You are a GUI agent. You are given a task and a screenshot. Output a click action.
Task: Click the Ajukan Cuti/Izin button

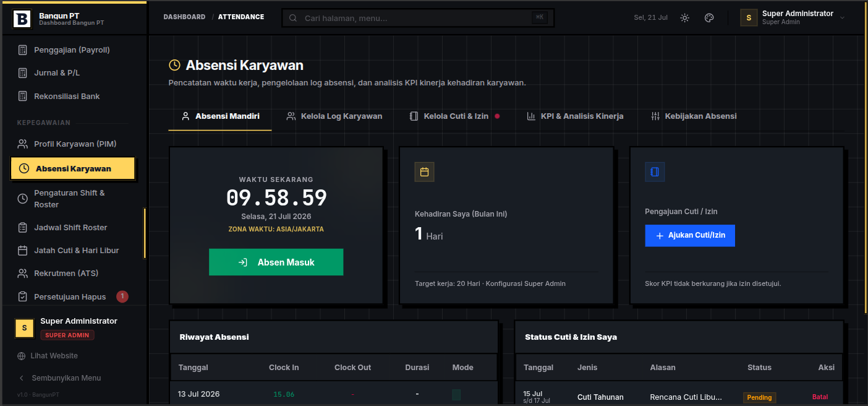tap(690, 236)
